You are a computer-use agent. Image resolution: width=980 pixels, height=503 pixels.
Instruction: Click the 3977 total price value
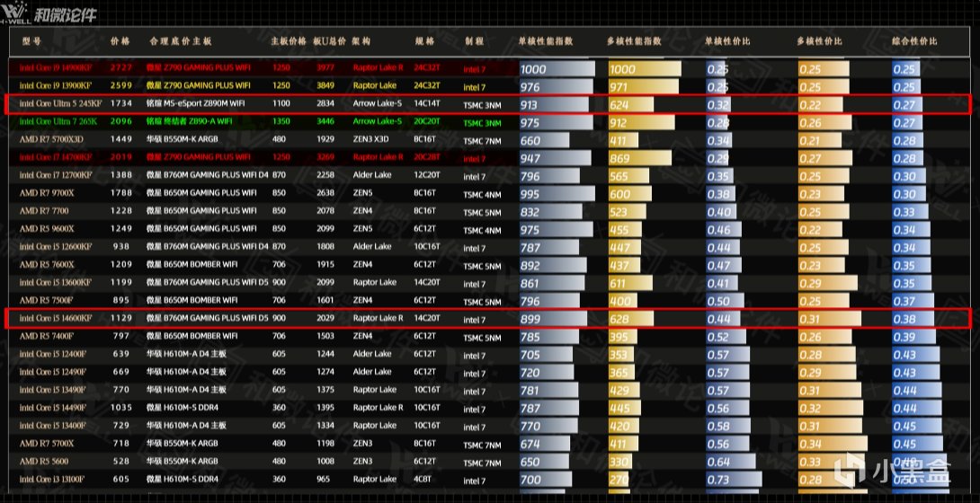point(325,67)
